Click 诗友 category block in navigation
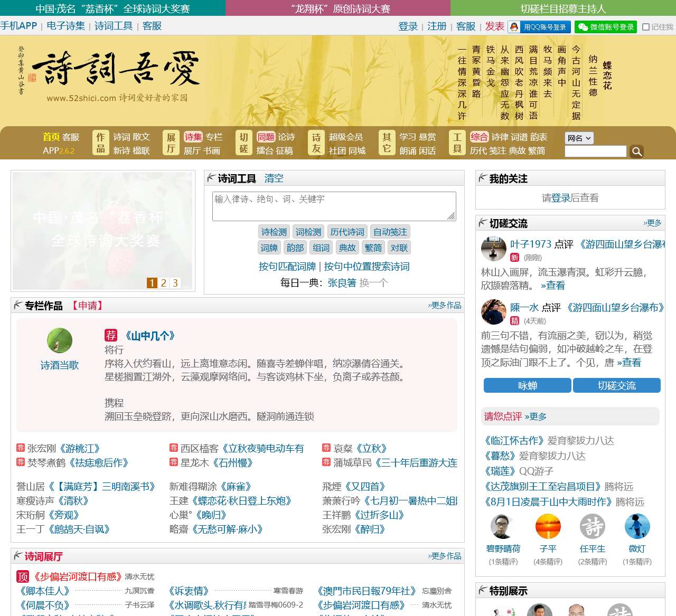 [316, 143]
